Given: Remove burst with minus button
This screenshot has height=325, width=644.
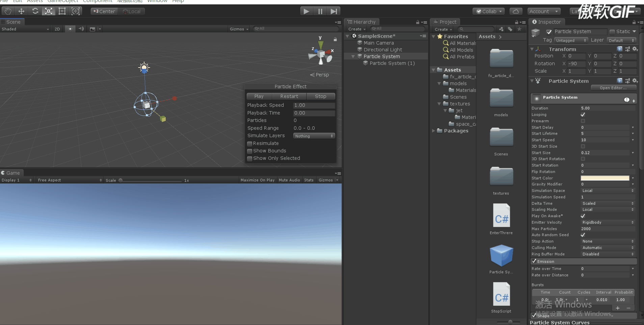Looking at the screenshot, I should [628, 308].
